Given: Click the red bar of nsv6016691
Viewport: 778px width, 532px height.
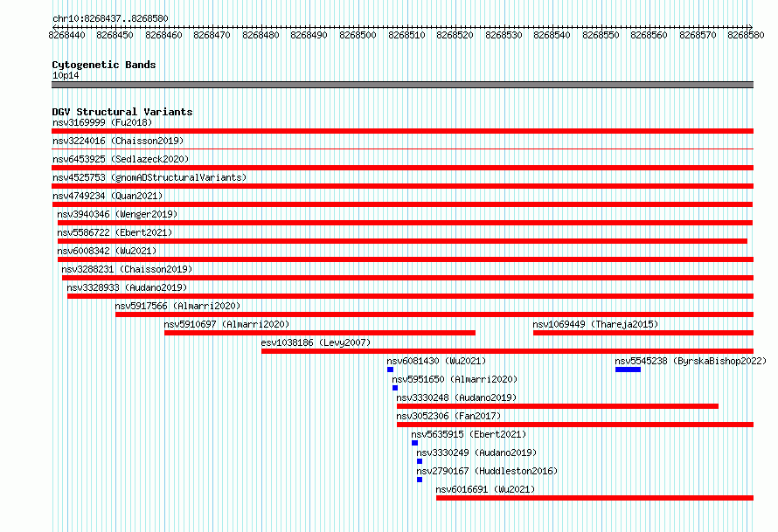Looking at the screenshot, I should [595, 498].
